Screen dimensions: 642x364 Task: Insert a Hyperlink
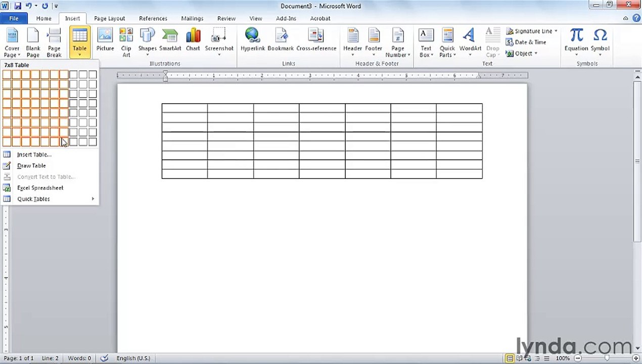pos(252,40)
